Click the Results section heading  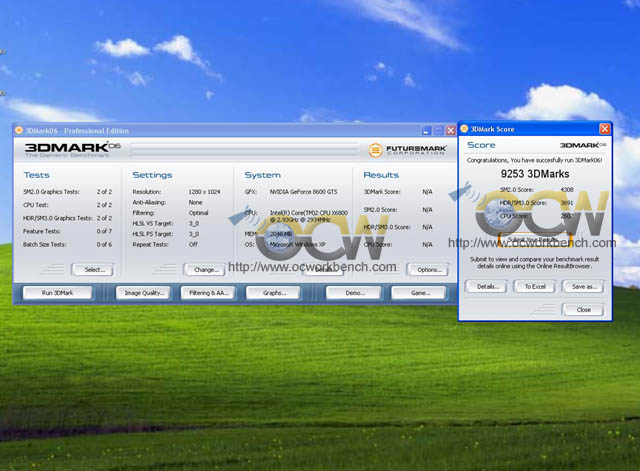pyautogui.click(x=381, y=175)
